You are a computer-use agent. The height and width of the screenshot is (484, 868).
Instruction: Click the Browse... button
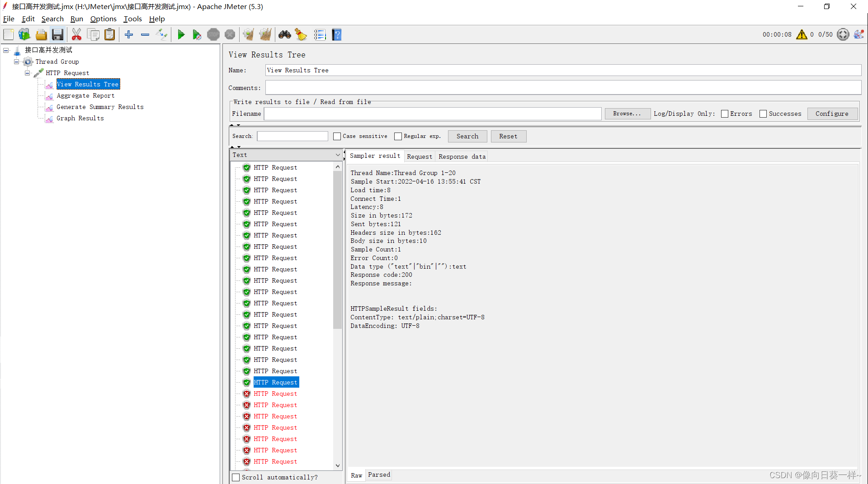click(627, 114)
